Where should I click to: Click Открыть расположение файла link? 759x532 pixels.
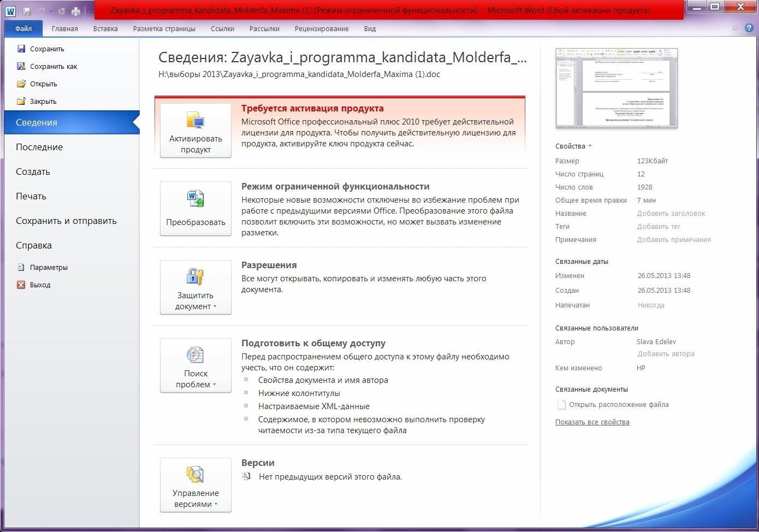click(619, 405)
